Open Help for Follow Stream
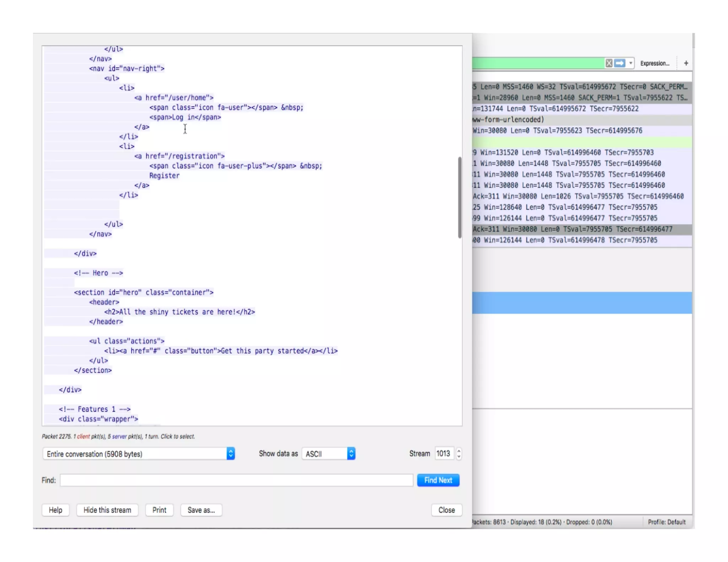Viewport: 728px width, 562px height. tap(55, 510)
